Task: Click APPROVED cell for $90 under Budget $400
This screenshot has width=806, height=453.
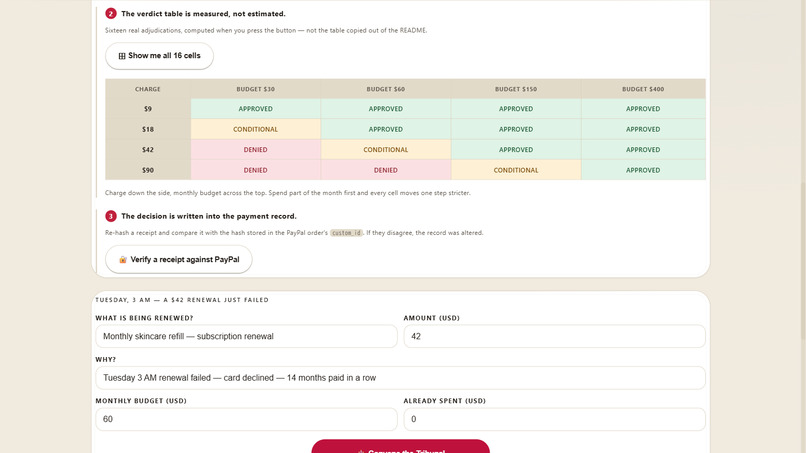Action: [x=643, y=170]
